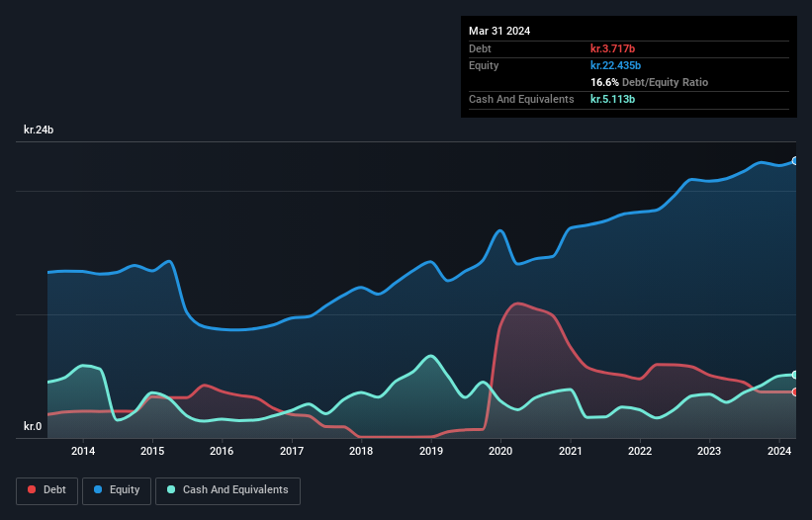The width and height of the screenshot is (812, 520).
Task: Click the 2022 x-axis label
Action: (x=640, y=451)
